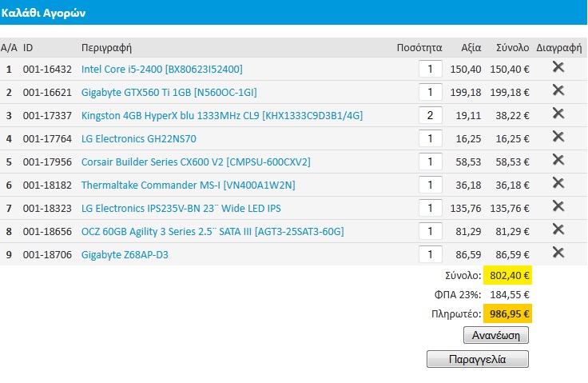Open LG Electronics IPS235V-BN link
This screenshot has width=588, height=383.
[x=181, y=209]
